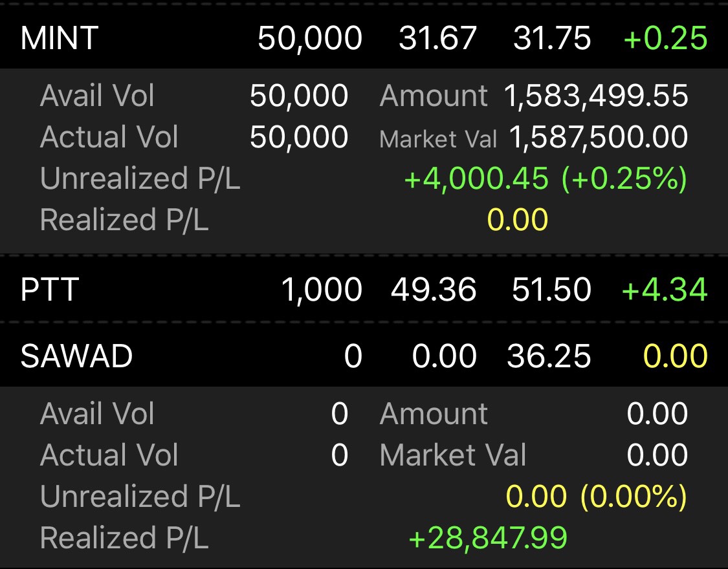Collapse the MINT stock row details
Screen dimensions: 728x569
[59, 38]
